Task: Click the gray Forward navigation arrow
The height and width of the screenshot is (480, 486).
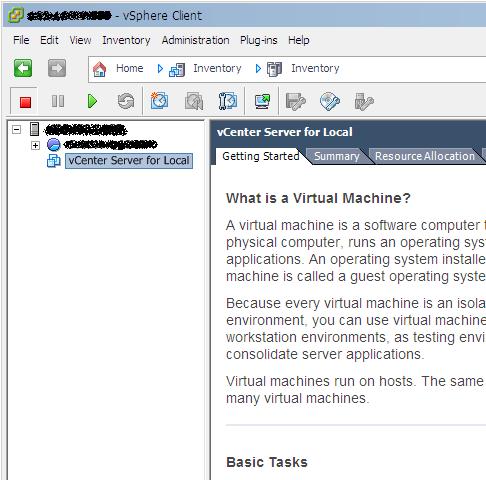Action: [x=57, y=68]
